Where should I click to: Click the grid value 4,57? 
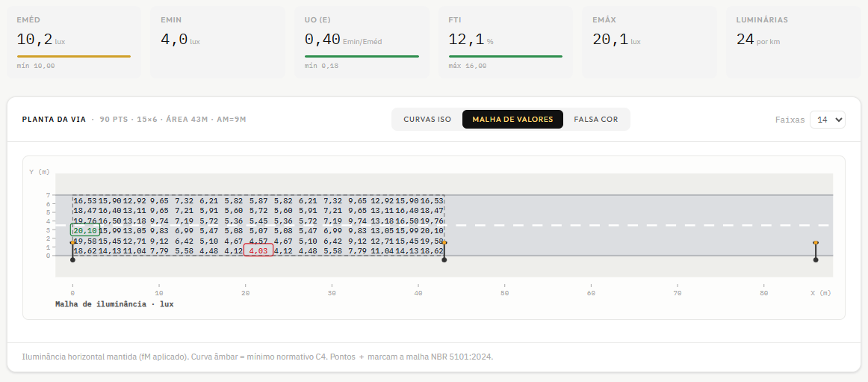click(258, 241)
